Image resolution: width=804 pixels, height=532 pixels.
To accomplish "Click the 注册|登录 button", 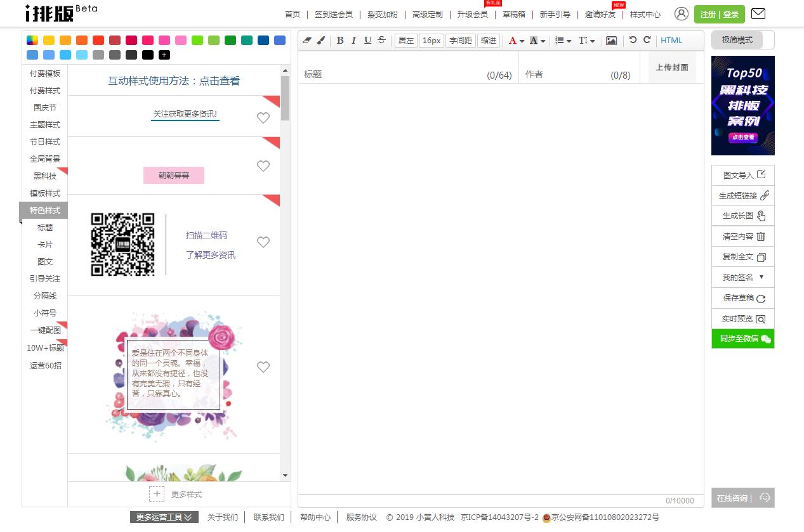I will click(720, 13).
